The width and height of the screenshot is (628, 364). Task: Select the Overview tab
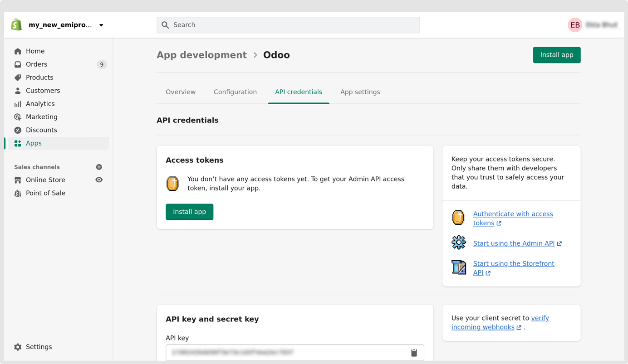click(181, 92)
